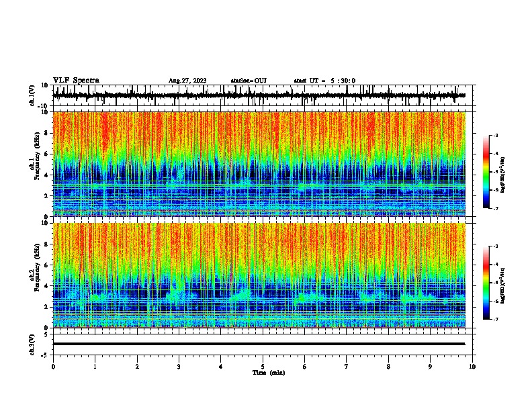Click the "start UT = 5 :30: 0" label
The width and height of the screenshot is (532, 411).
point(324,81)
